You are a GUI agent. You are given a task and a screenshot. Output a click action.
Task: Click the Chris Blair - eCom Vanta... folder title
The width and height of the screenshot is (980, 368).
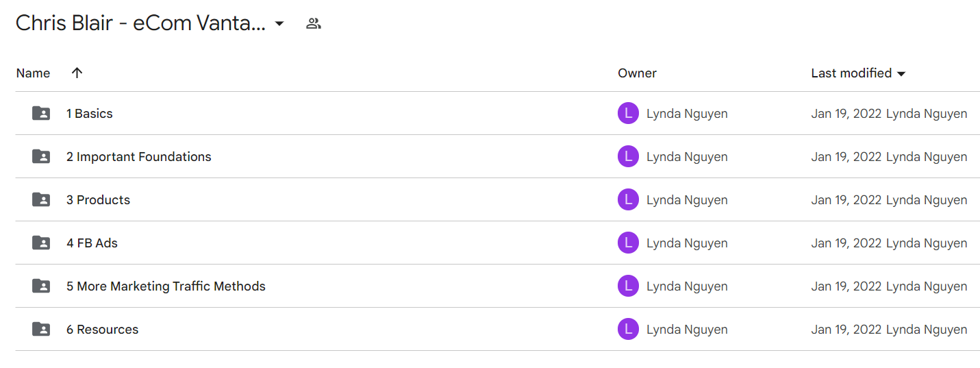140,23
